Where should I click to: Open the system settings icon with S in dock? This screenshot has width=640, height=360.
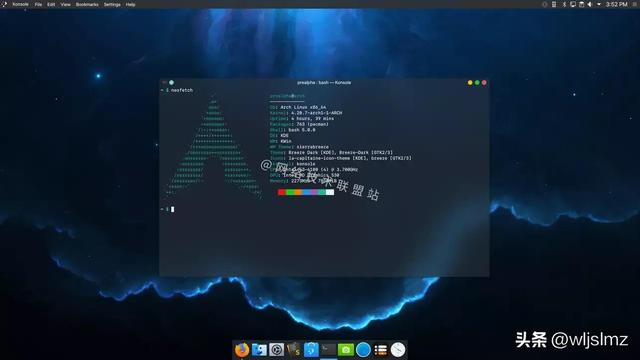point(293,350)
